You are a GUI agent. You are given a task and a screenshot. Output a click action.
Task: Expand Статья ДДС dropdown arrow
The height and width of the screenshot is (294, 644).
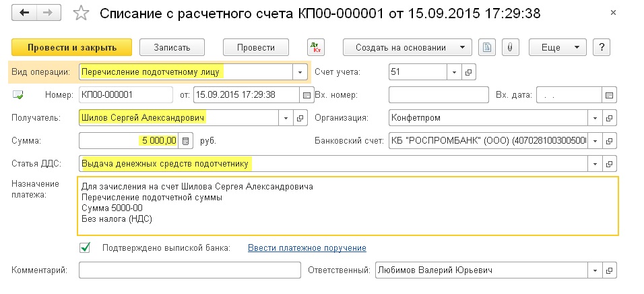pyautogui.click(x=595, y=164)
